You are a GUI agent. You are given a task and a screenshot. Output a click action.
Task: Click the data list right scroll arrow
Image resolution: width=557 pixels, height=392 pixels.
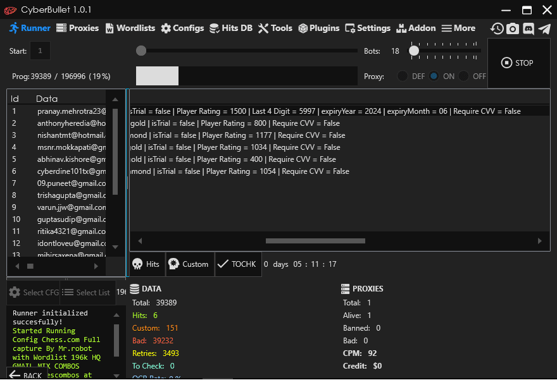tap(96, 266)
